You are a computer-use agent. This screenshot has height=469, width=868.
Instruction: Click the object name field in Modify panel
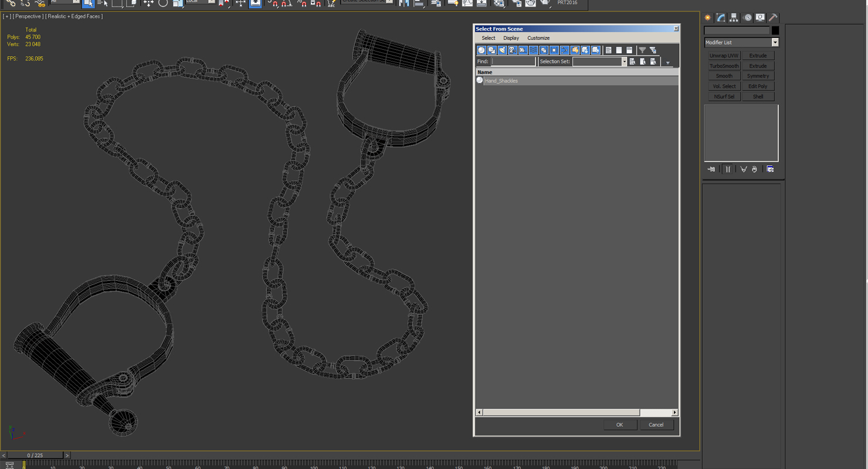(x=737, y=30)
